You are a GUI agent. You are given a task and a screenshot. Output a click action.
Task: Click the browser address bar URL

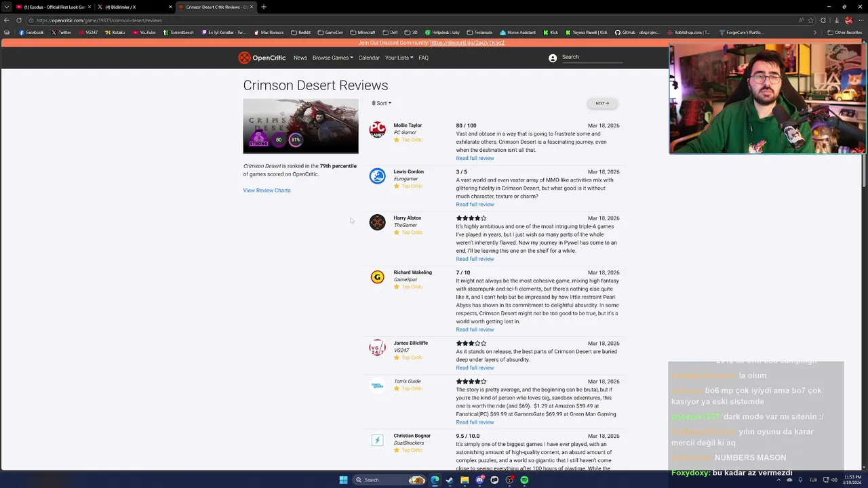click(x=99, y=20)
